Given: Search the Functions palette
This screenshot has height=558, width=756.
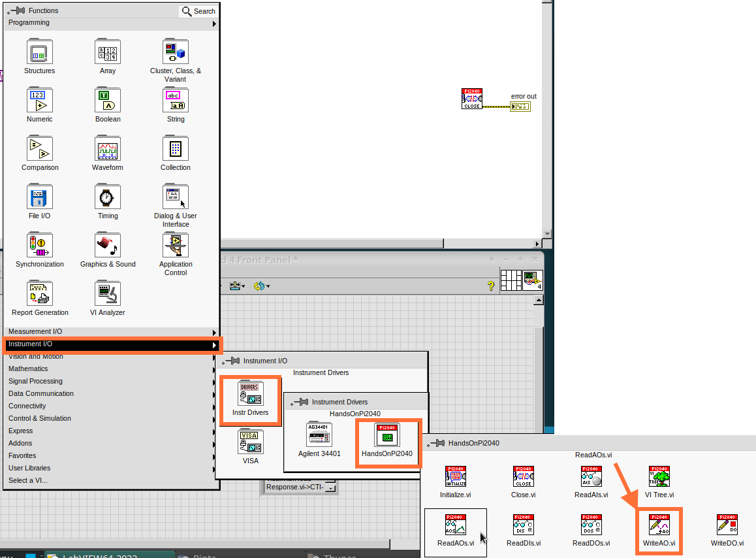Looking at the screenshot, I should click(198, 11).
